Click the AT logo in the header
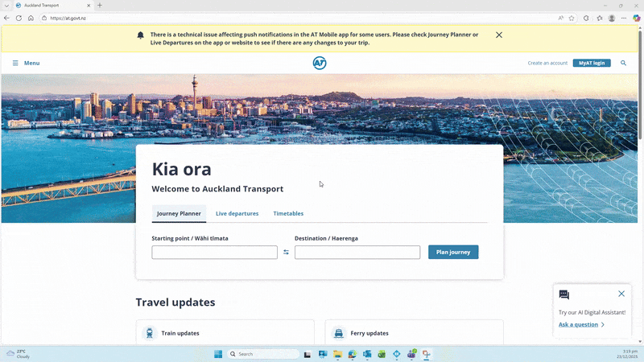Image resolution: width=644 pixels, height=362 pixels. pos(320,63)
